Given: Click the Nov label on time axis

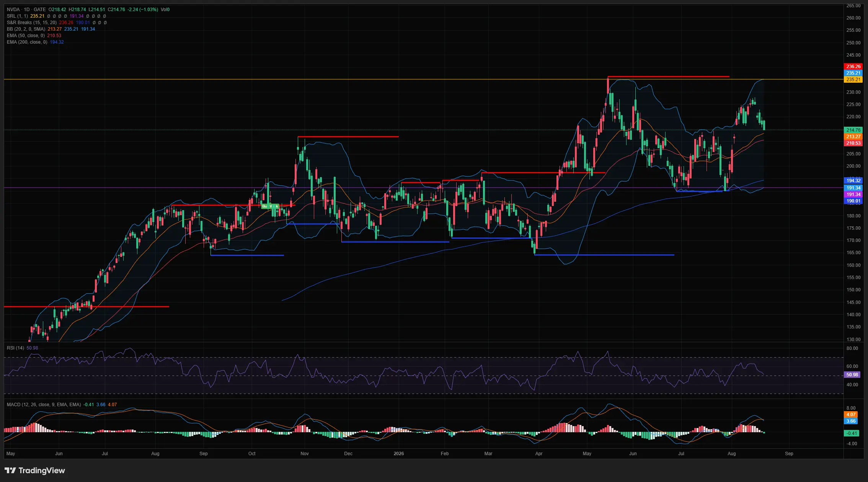Looking at the screenshot, I should tap(305, 454).
